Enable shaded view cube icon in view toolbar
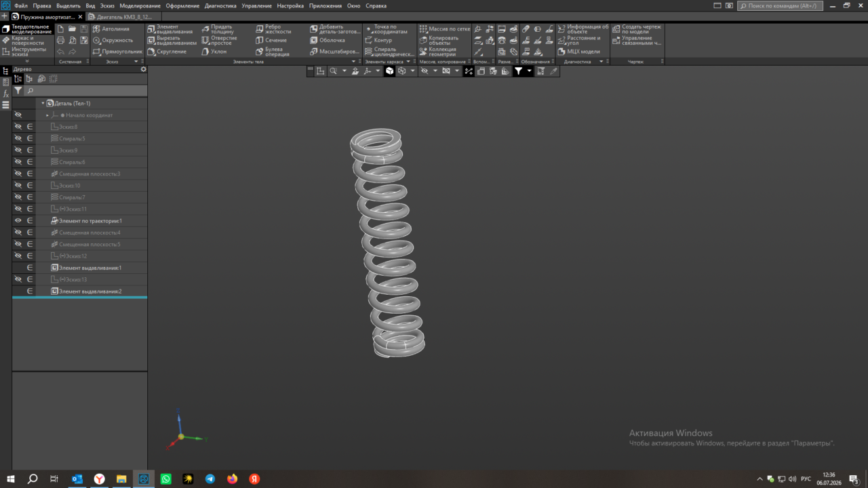Viewport: 868px width, 488px height. pyautogui.click(x=389, y=70)
